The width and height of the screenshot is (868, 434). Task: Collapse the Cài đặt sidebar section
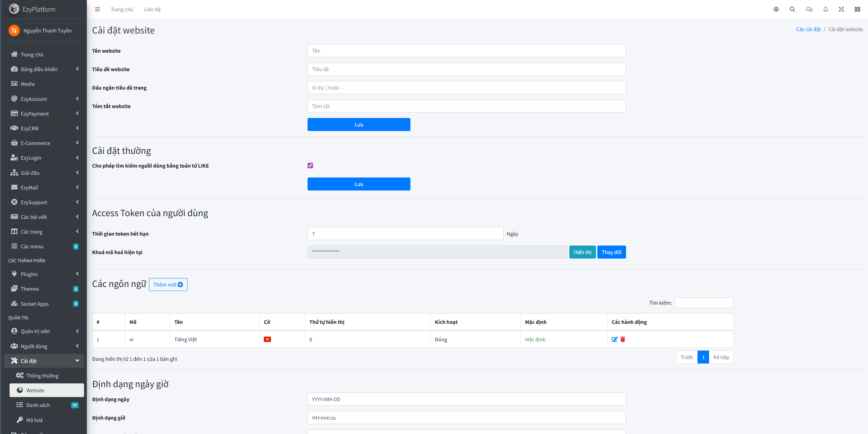coord(44,361)
